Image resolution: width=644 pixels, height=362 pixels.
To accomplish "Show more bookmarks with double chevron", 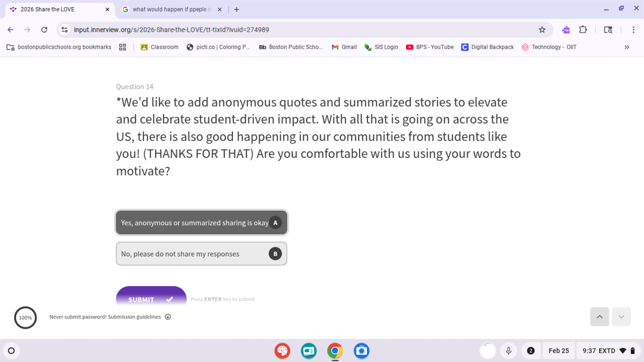I will pyautogui.click(x=627, y=47).
